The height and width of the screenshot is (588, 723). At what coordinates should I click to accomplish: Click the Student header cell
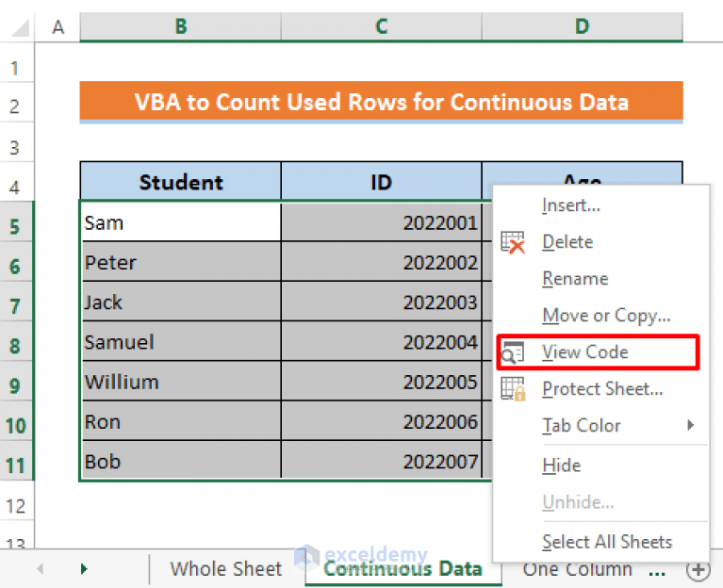click(180, 182)
